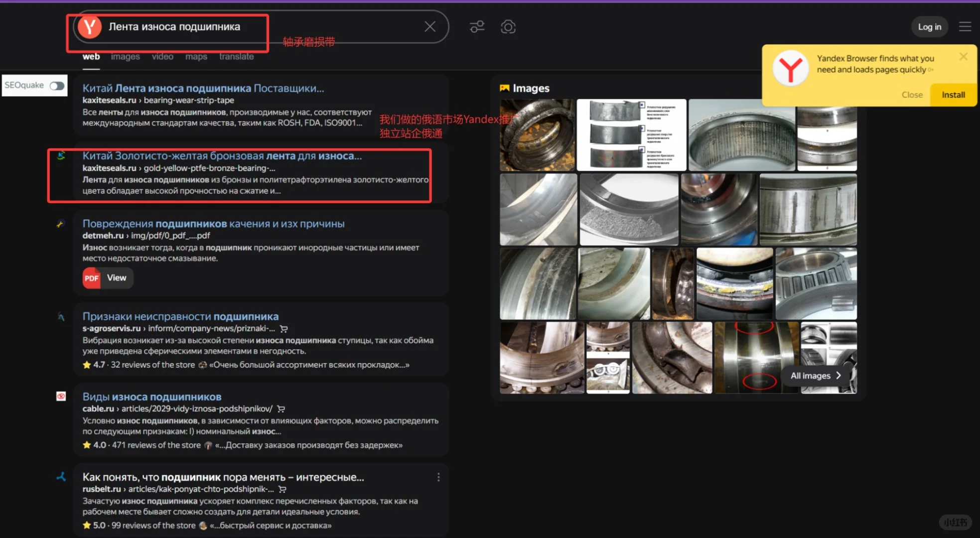980x538 pixels.
Task: Open bearing diagram thumbnail with text labels
Action: (x=631, y=135)
